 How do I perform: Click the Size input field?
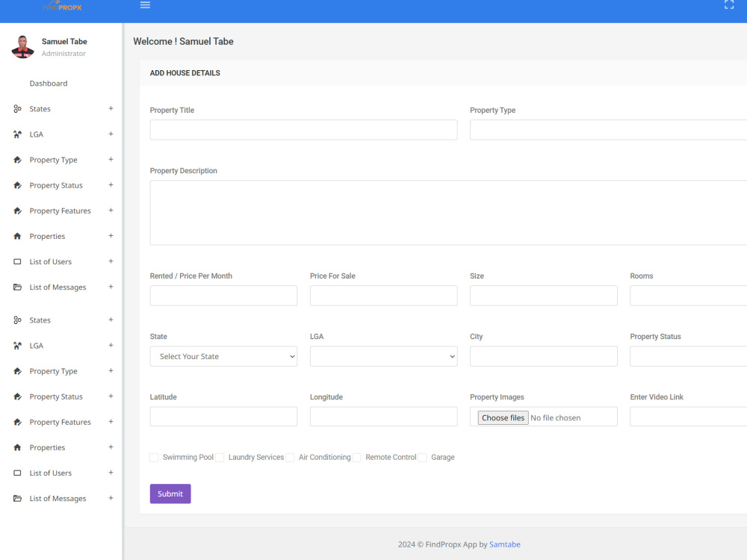click(x=544, y=296)
